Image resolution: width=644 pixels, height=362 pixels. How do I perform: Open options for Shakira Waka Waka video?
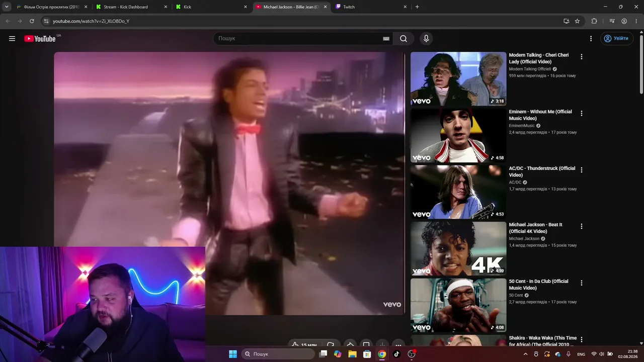[x=582, y=339]
